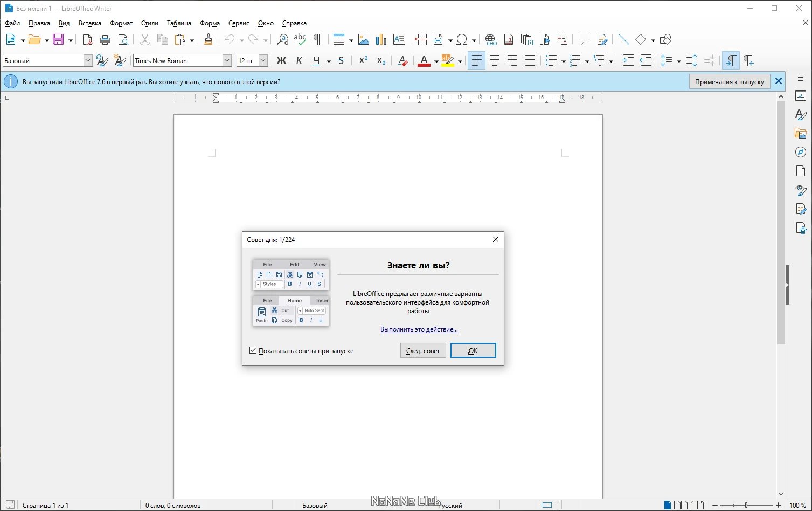Screen dimensions: 812x511
Task: Toggle Italic (К) formatting
Action: (299, 61)
